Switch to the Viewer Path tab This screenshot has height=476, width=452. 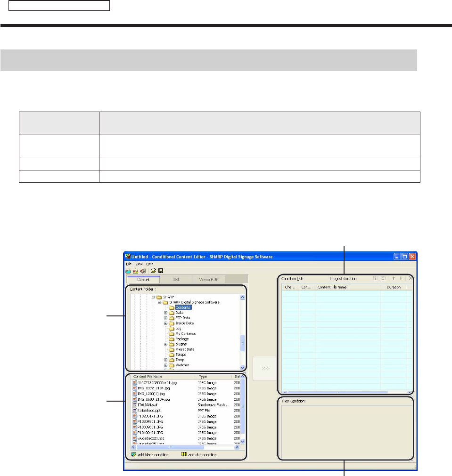pyautogui.click(x=209, y=279)
